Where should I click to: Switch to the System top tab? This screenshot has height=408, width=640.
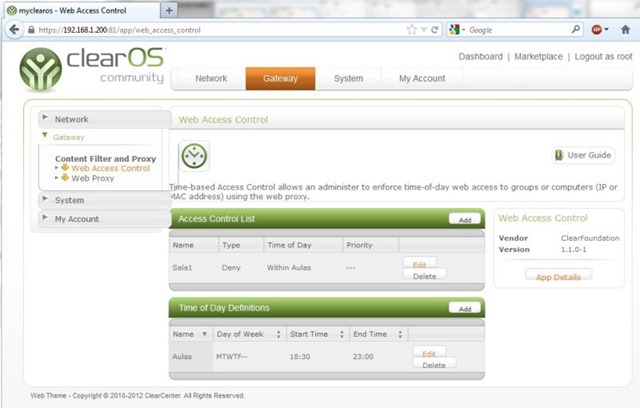348,78
